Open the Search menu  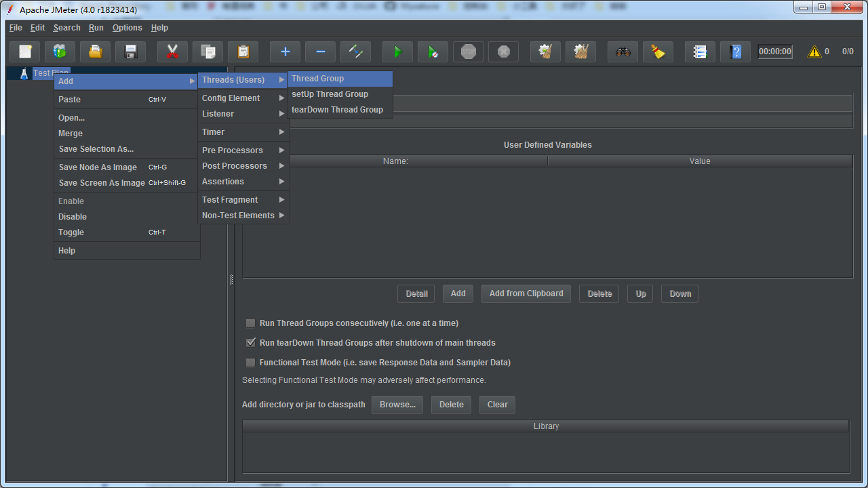[x=66, y=28]
